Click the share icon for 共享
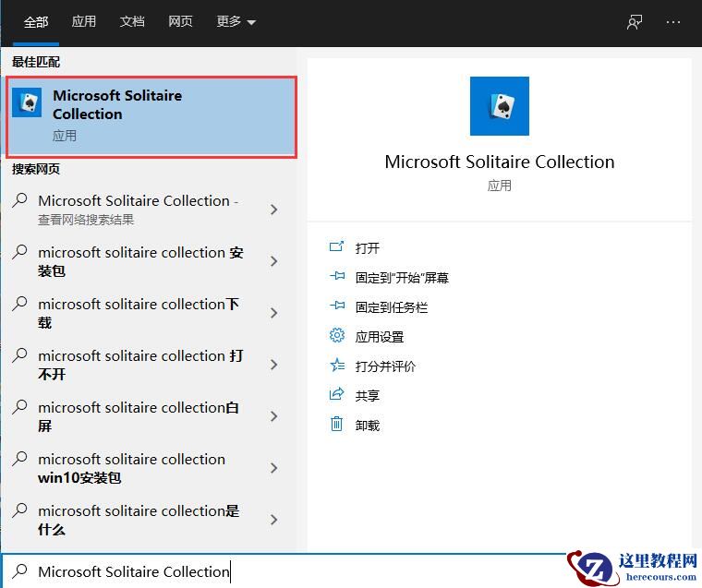 (336, 394)
